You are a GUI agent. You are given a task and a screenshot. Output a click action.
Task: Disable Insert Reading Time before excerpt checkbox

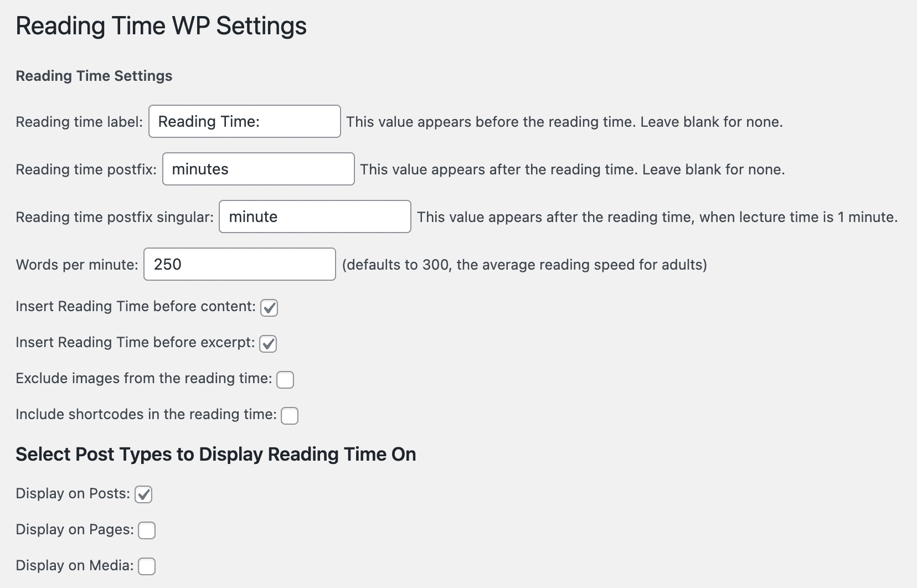(269, 343)
